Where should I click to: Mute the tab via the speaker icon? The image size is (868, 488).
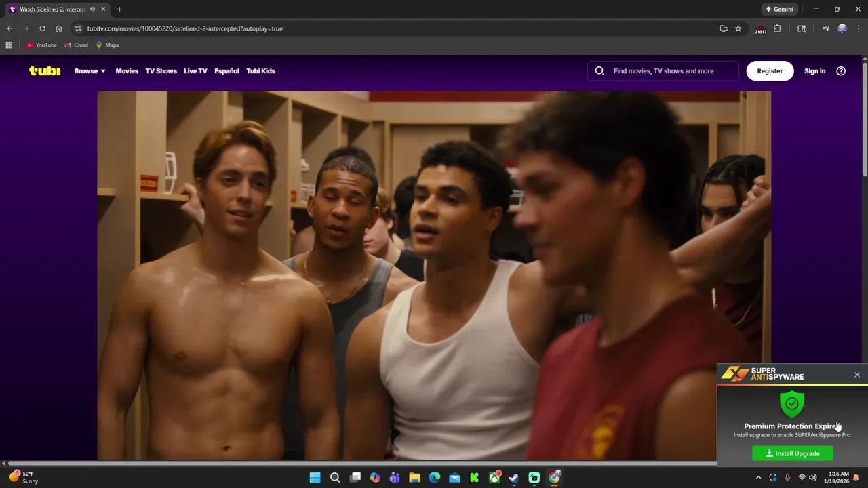(92, 9)
